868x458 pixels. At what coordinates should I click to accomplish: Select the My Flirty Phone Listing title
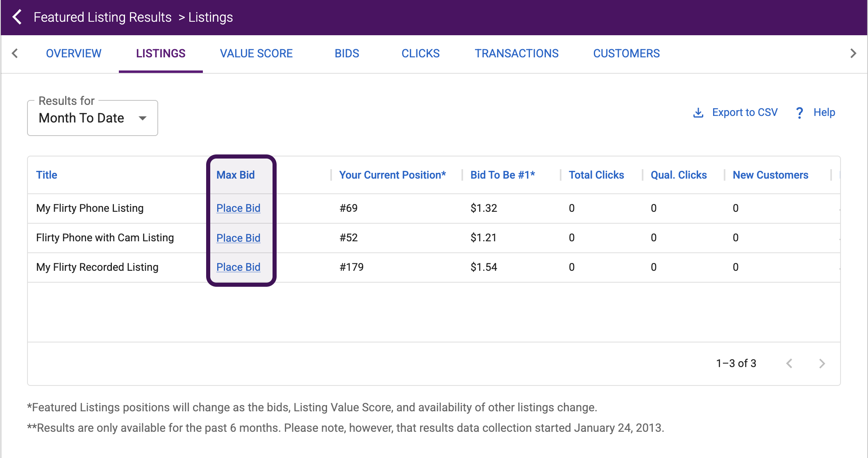pos(90,208)
